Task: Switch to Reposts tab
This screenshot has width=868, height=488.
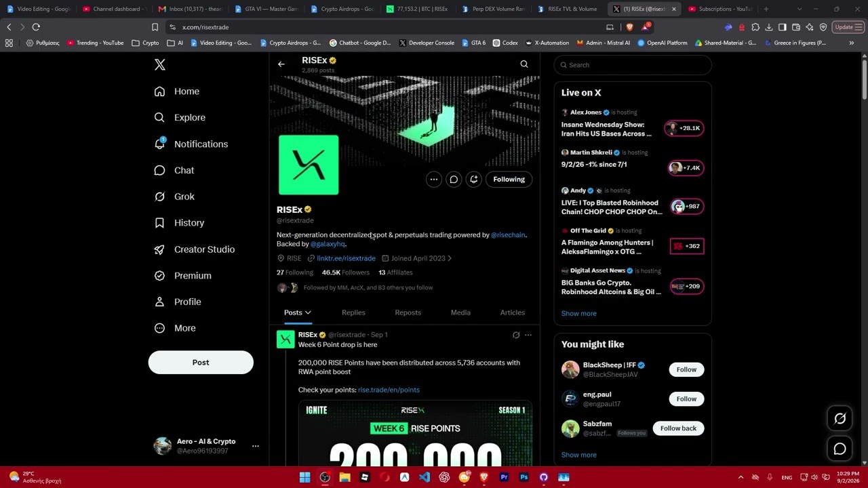Action: click(408, 312)
